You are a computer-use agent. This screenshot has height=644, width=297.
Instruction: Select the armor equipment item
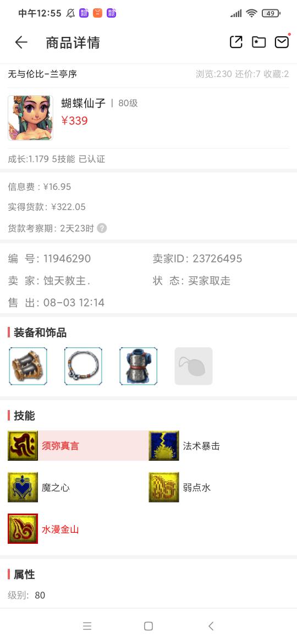point(138,367)
